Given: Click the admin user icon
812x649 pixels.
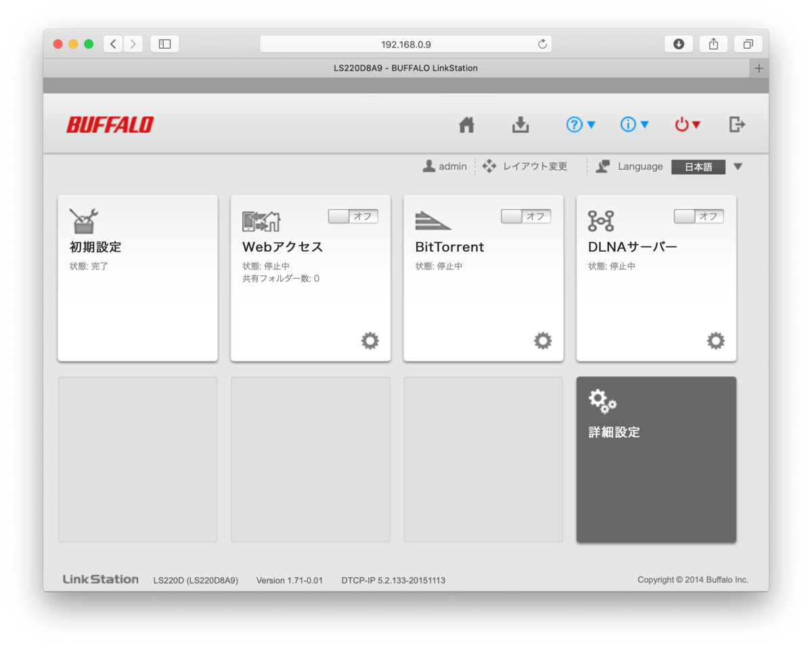Looking at the screenshot, I should point(429,166).
